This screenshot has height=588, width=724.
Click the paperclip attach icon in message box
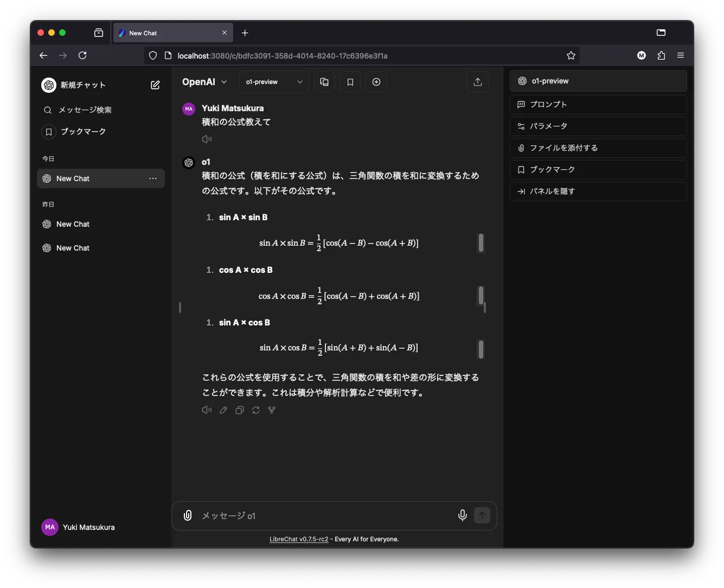coord(188,515)
